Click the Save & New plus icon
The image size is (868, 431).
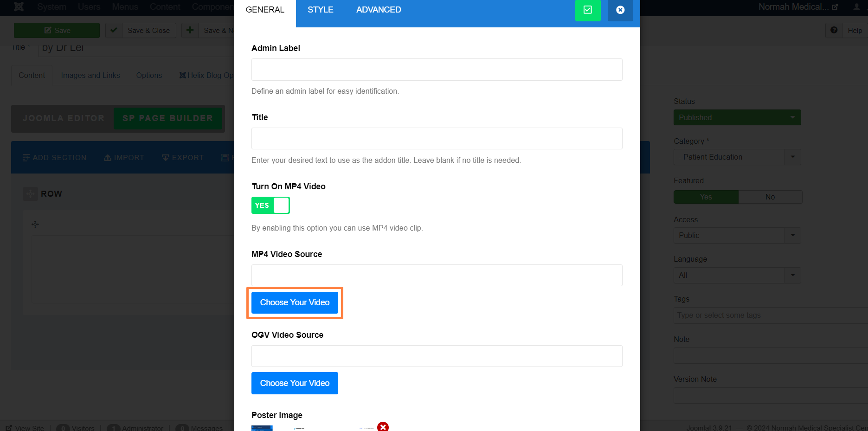pos(190,30)
